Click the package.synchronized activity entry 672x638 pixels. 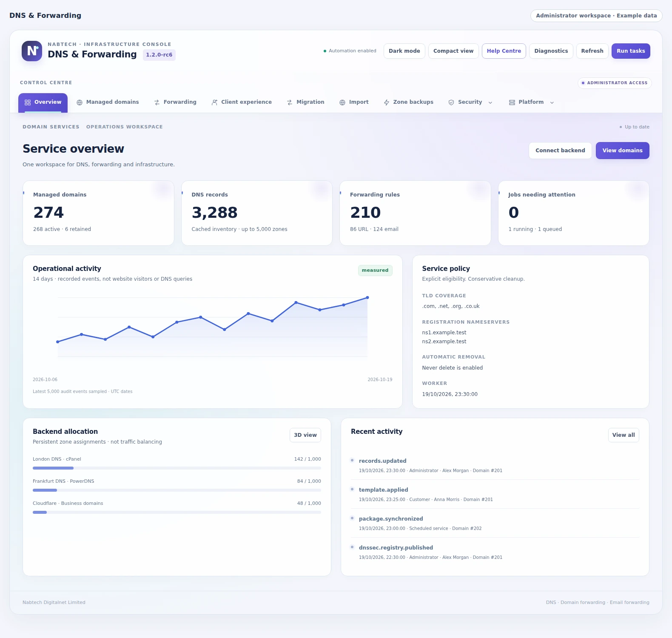[x=495, y=523]
